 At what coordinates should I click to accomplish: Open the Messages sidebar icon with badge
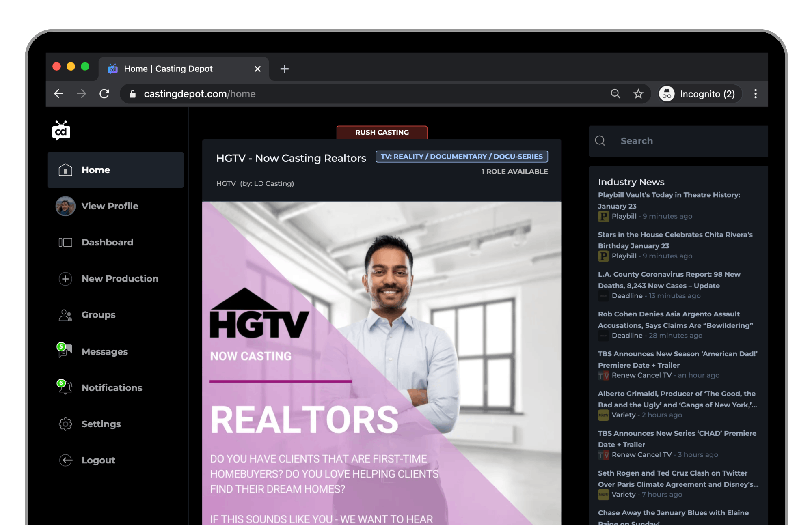point(65,351)
